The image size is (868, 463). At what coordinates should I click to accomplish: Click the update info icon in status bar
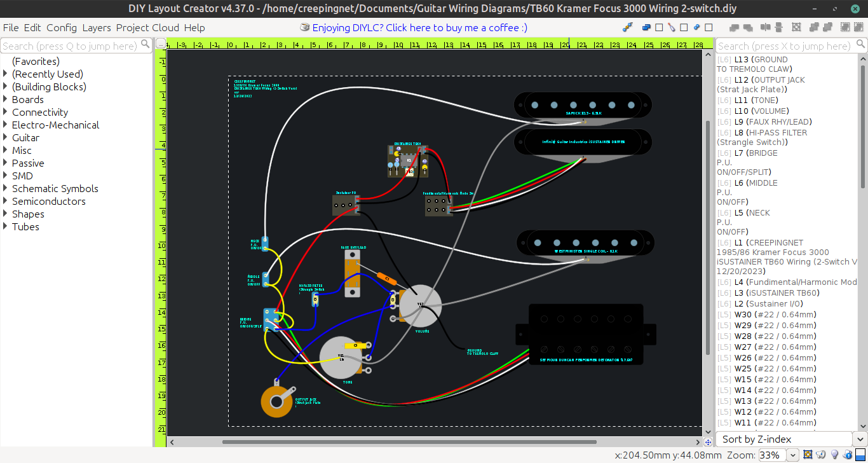click(x=846, y=455)
